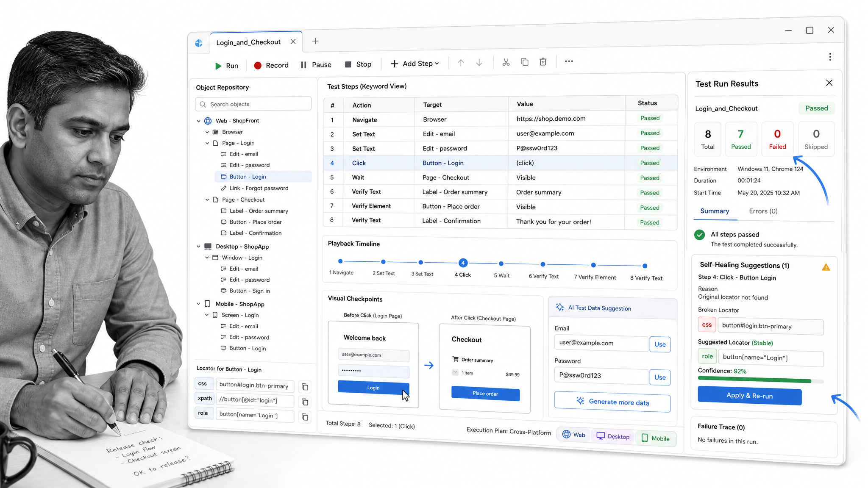868x488 pixels.
Task: Expand the Browser tree node
Action: pos(207,132)
